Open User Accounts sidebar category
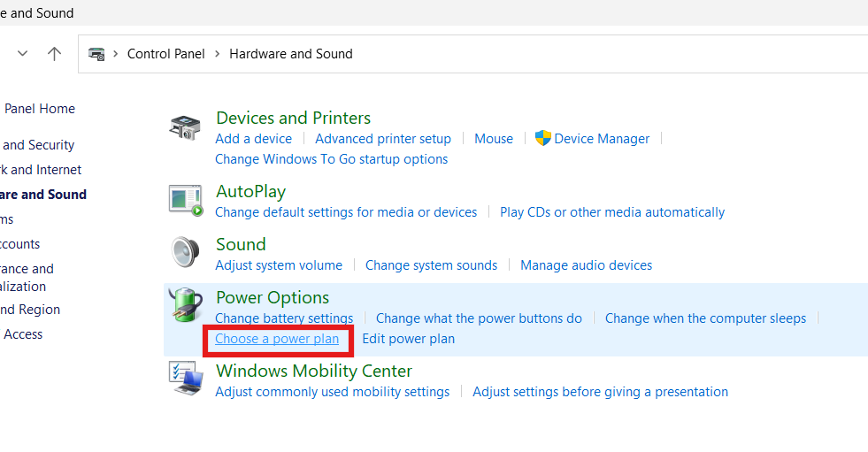868x452 pixels. pyautogui.click(x=20, y=244)
